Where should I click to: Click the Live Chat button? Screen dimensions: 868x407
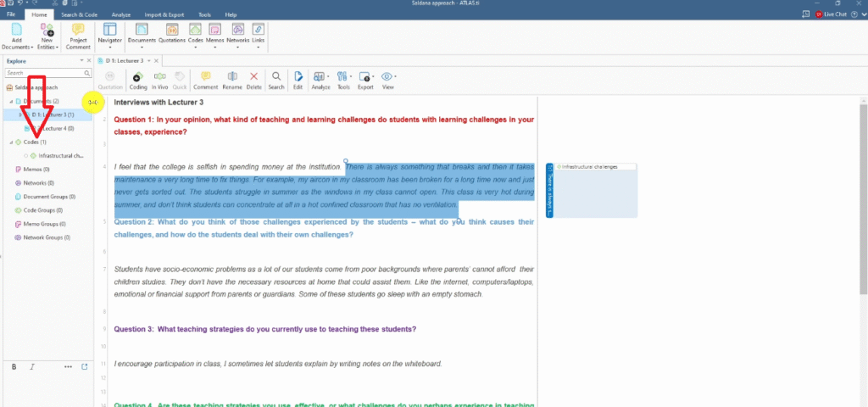(x=833, y=14)
